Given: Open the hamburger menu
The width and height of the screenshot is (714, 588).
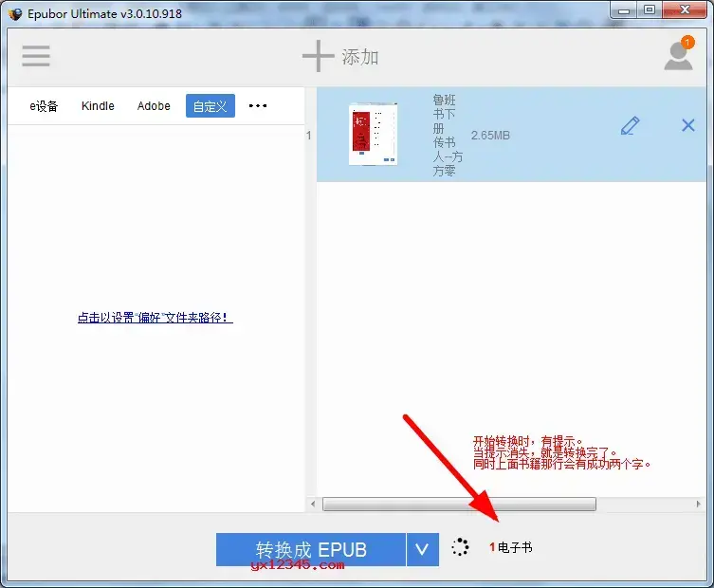Looking at the screenshot, I should 36,56.
